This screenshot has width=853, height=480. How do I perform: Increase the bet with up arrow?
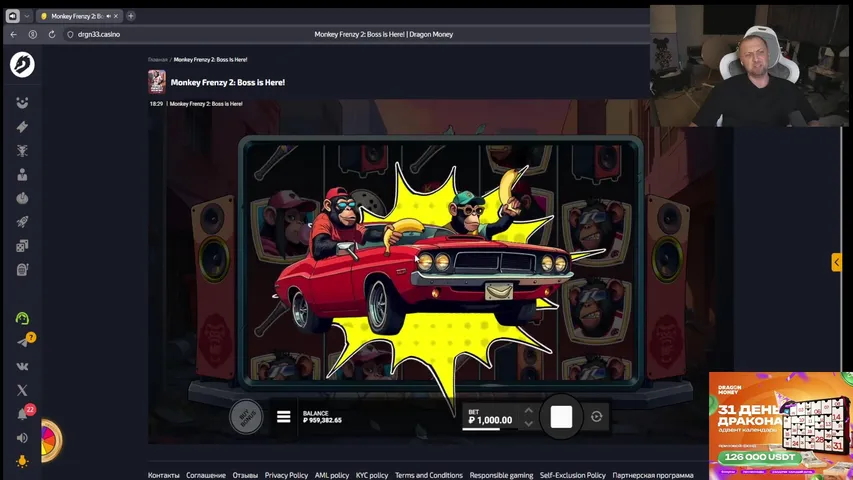pos(529,410)
